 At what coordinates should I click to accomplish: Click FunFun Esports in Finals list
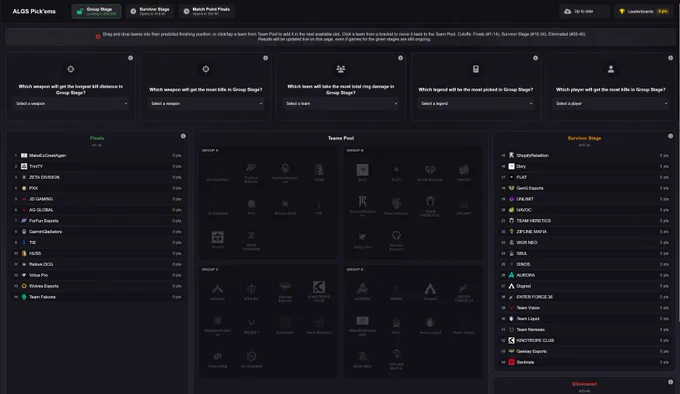tap(98, 221)
